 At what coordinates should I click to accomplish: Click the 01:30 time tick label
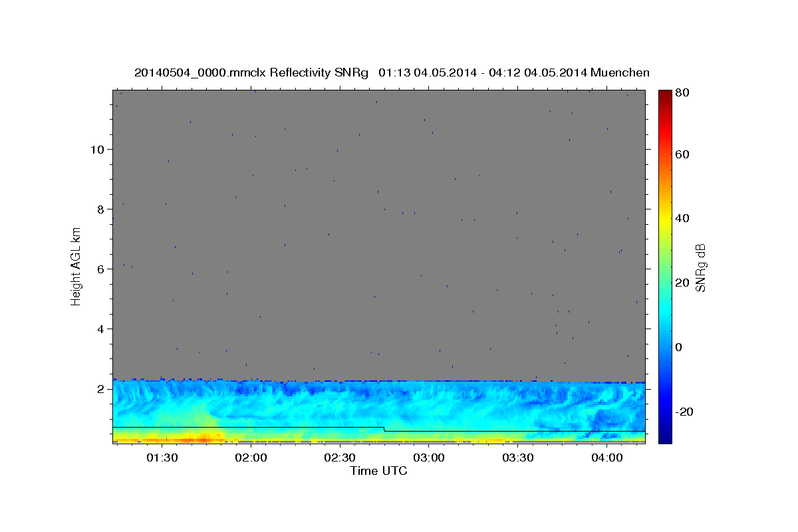(x=162, y=458)
